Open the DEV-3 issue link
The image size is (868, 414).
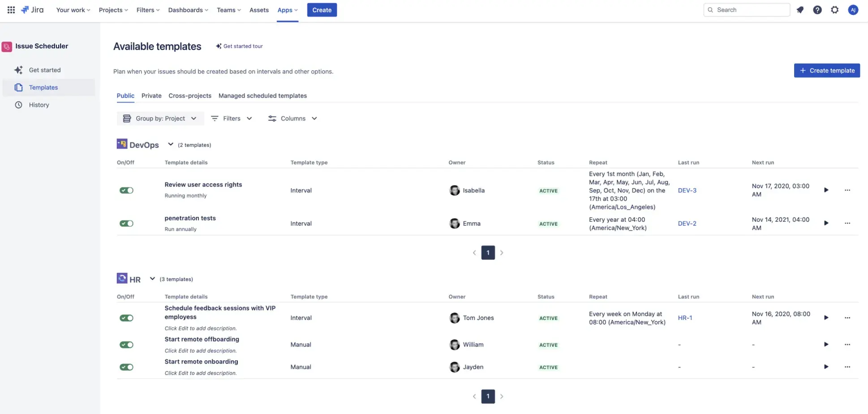click(x=687, y=190)
